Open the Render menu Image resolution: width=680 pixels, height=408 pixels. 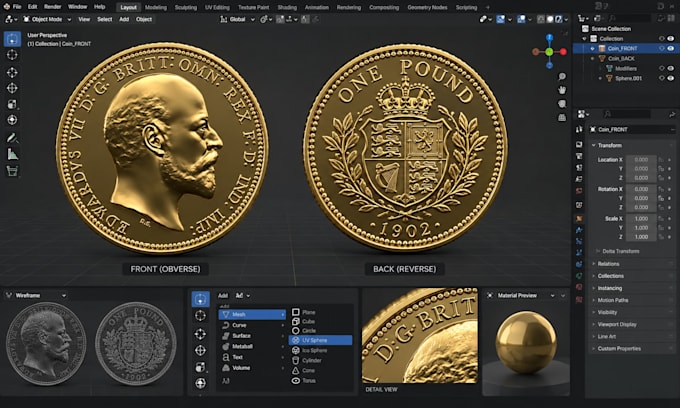[x=52, y=7]
